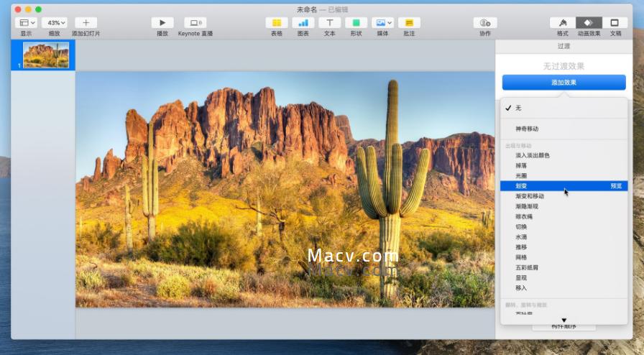The height and width of the screenshot is (355, 644).
Task: Choose 切换 transition
Action: click(564, 227)
